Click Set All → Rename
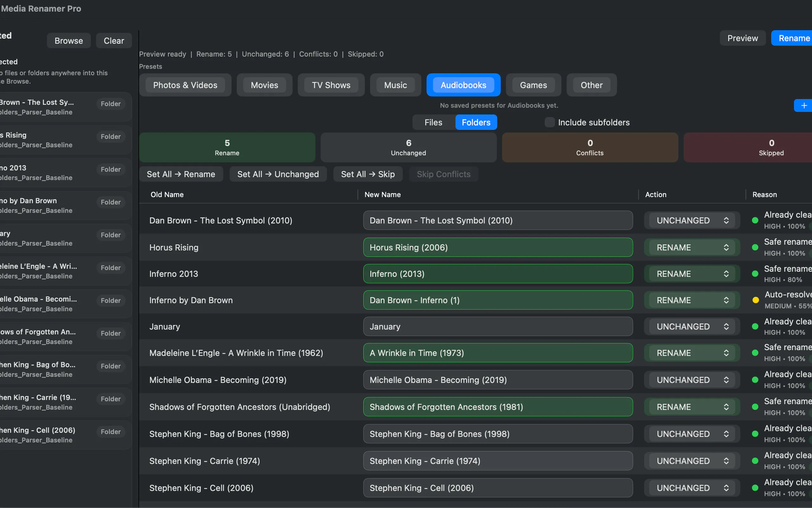 point(181,174)
